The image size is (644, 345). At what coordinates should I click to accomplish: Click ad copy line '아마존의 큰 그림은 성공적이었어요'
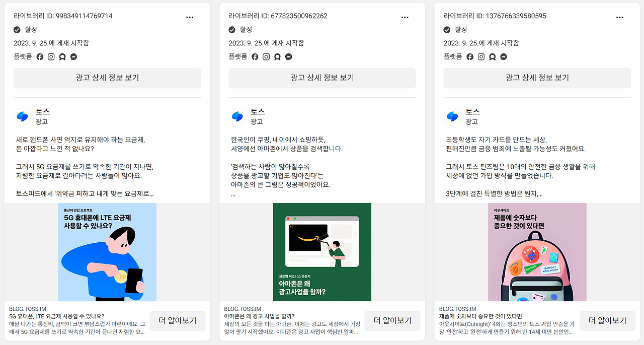coord(281,184)
